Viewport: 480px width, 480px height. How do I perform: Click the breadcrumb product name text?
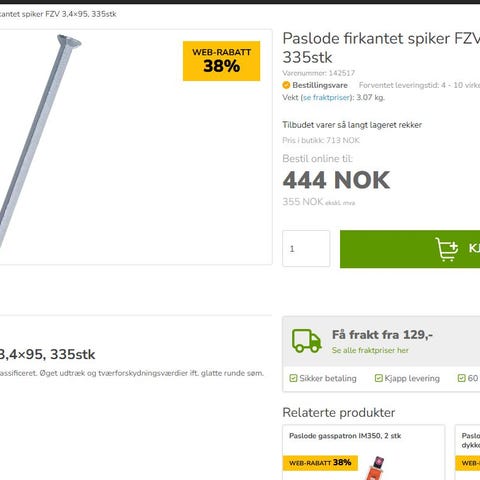point(58,14)
